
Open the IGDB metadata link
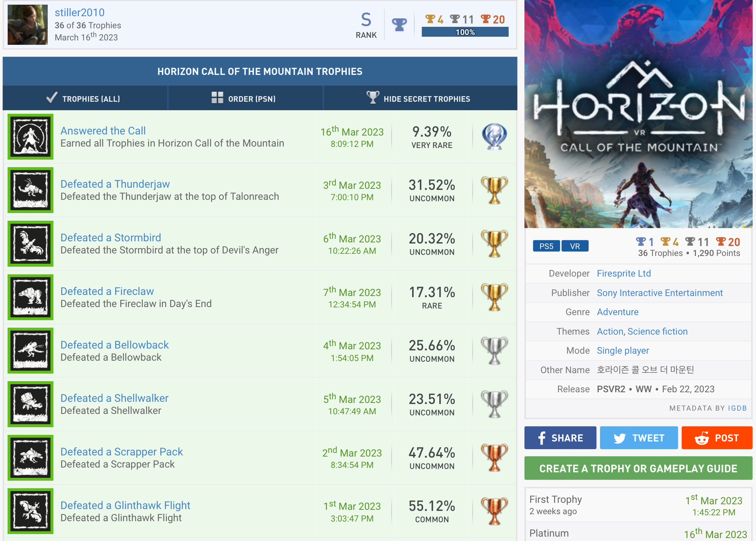(737, 408)
